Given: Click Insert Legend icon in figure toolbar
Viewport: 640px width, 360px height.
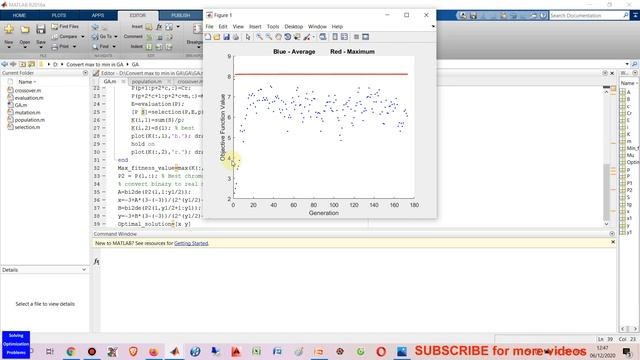Looking at the screenshot, I should pos(344,37).
